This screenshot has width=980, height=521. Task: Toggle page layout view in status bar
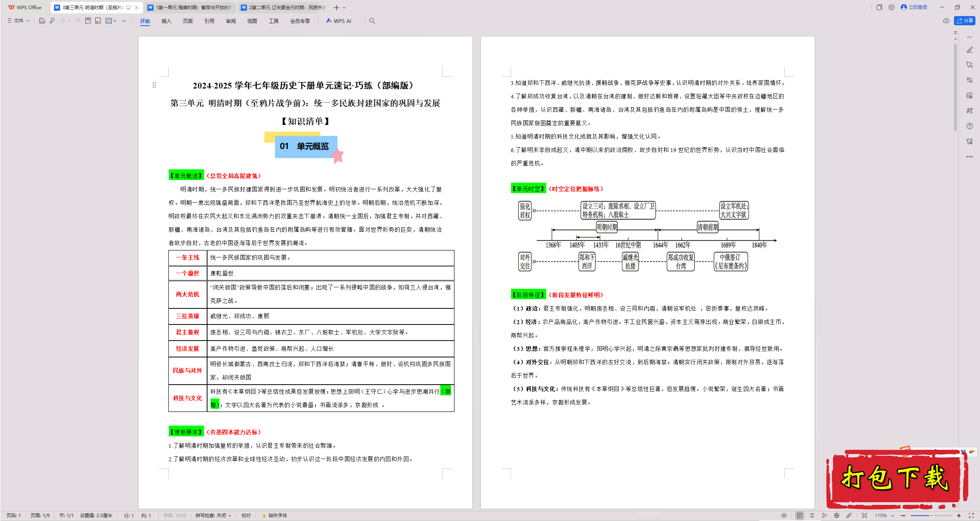800,516
